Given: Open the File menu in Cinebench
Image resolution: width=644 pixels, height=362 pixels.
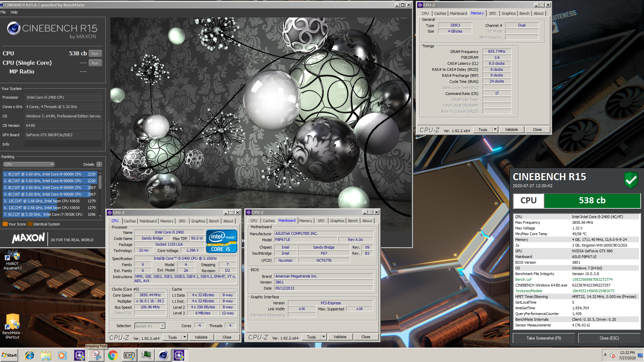Looking at the screenshot, I should coord(3,12).
